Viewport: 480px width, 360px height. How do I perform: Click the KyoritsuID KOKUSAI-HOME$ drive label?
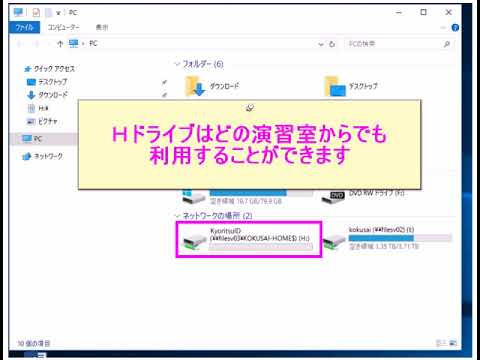260,234
